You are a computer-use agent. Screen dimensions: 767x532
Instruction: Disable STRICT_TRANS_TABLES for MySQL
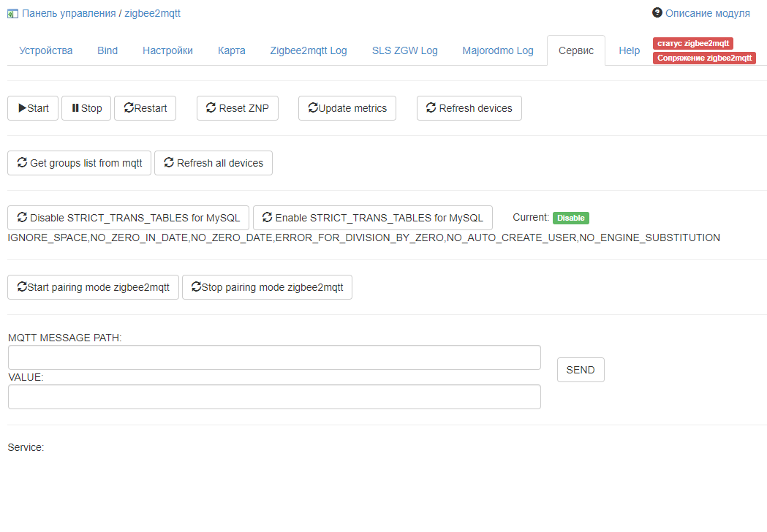tap(127, 217)
